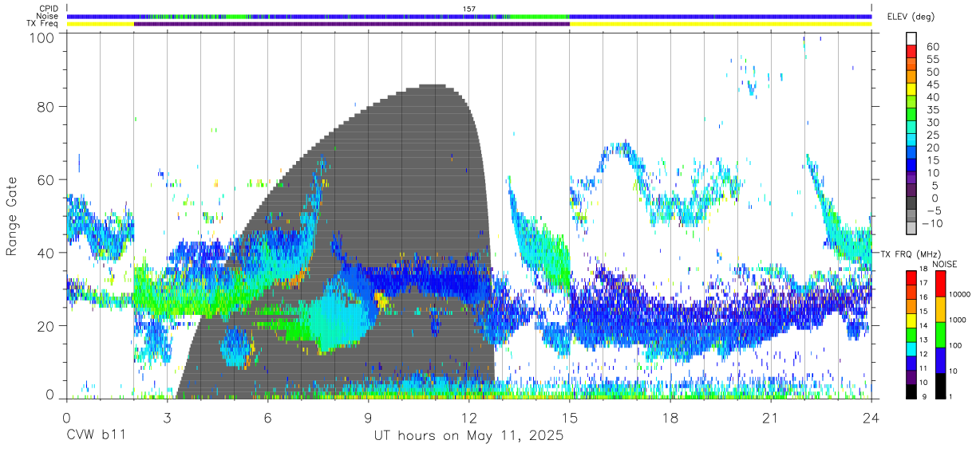Pick the red segment in ELEV colorbar
Viewport: 980px width, 452px height.
912,52
